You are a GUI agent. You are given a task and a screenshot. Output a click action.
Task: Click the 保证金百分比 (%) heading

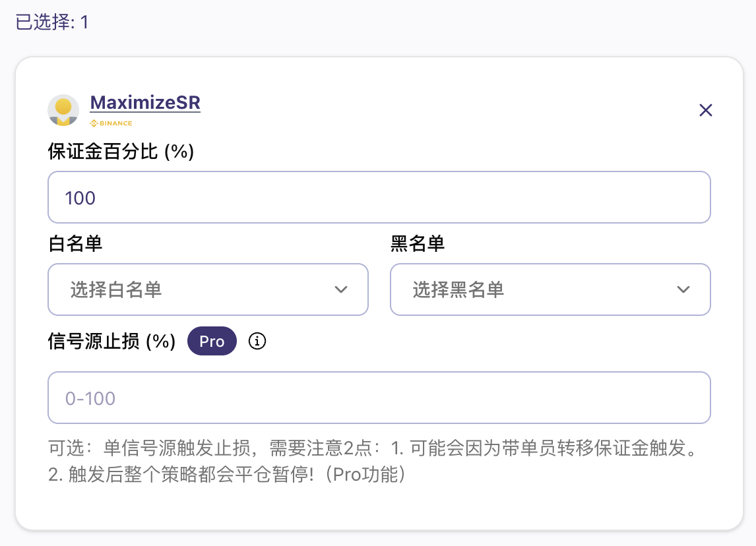119,152
